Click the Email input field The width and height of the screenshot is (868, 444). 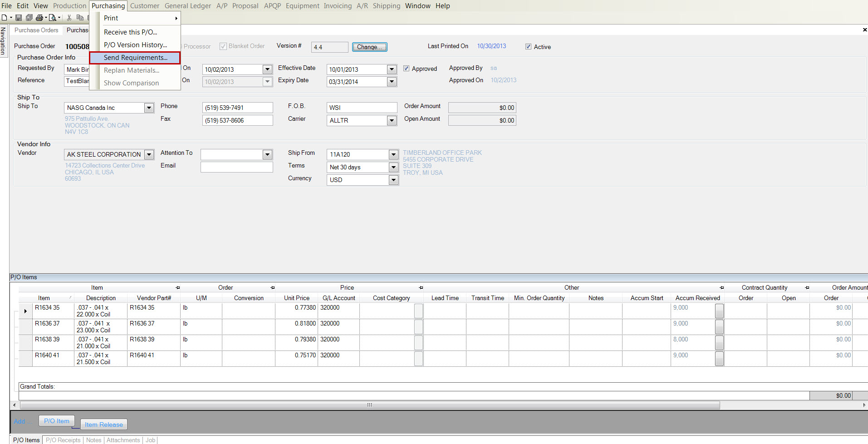point(236,167)
